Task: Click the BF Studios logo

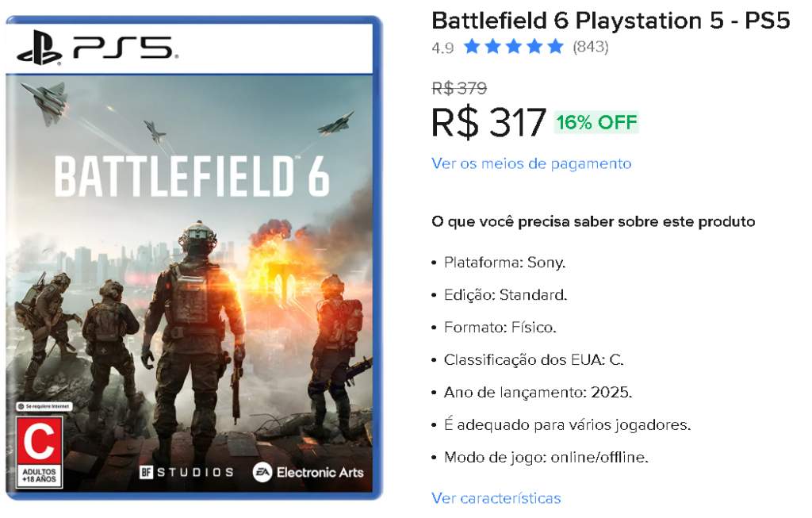Action: click(188, 472)
